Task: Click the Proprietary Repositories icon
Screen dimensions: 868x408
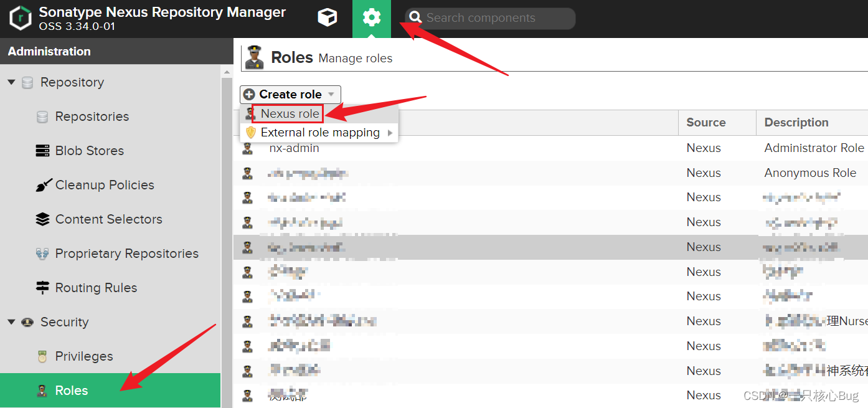Action: point(42,254)
